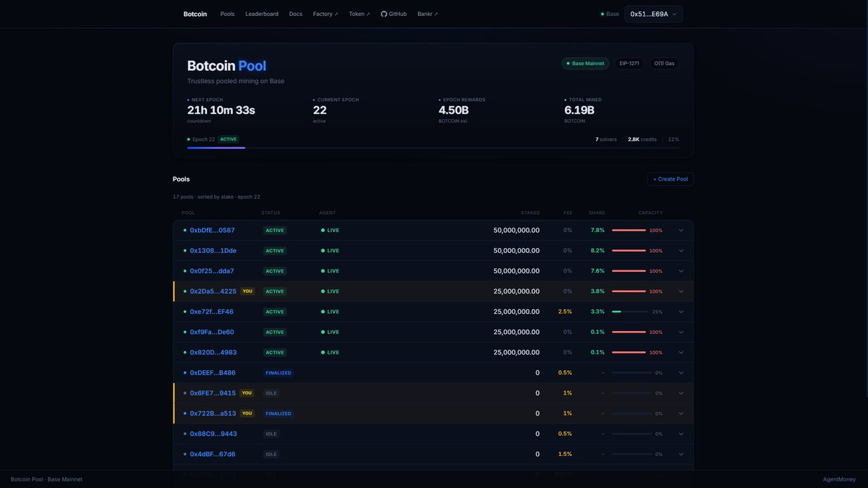
Task: Open pool address 0x0f25...dda7
Action: click(x=212, y=271)
